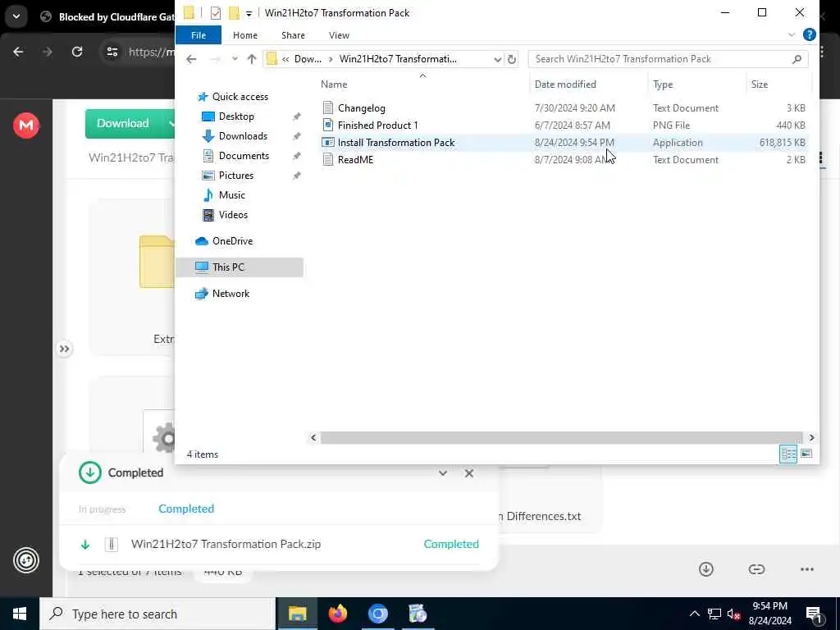Select Install Transformation Pack application
840x630 pixels.
[x=396, y=143]
